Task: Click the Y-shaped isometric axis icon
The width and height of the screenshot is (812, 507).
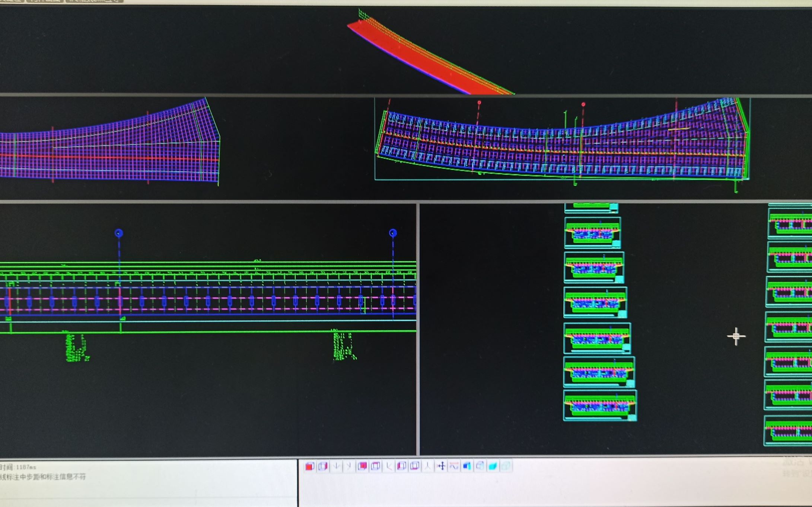Action: 428,466
